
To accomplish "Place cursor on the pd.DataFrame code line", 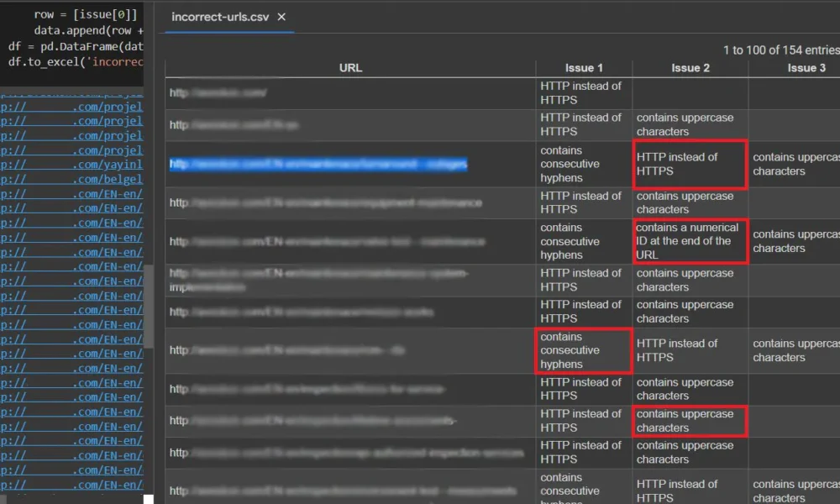I will 76,46.
